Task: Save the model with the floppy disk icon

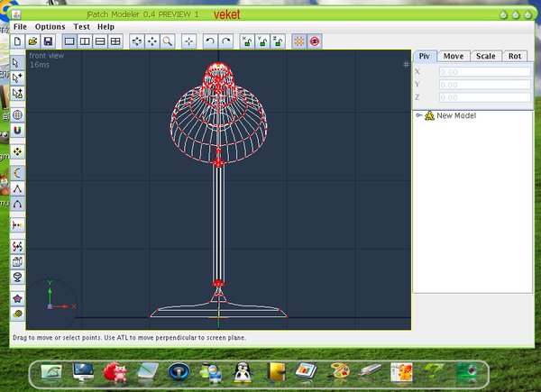Action: 47,41
